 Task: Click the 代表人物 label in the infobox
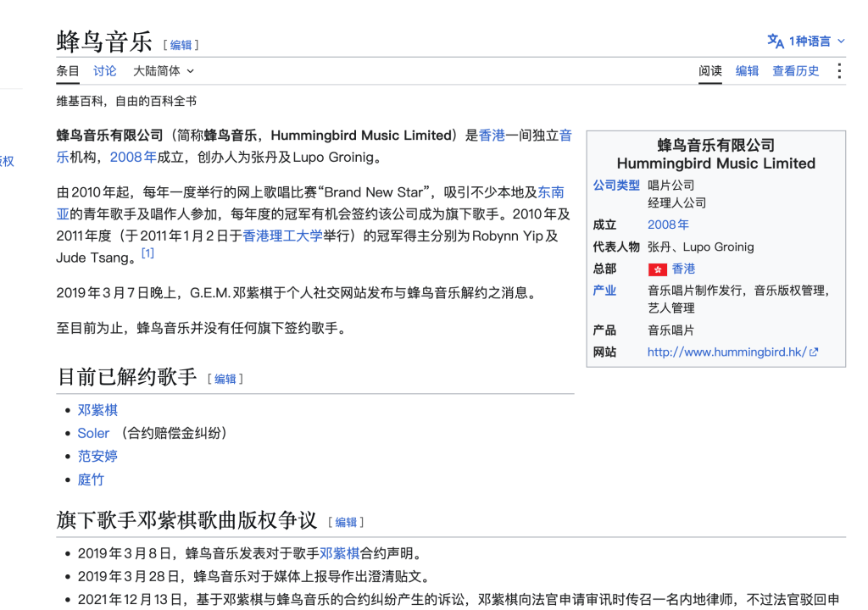click(x=616, y=247)
